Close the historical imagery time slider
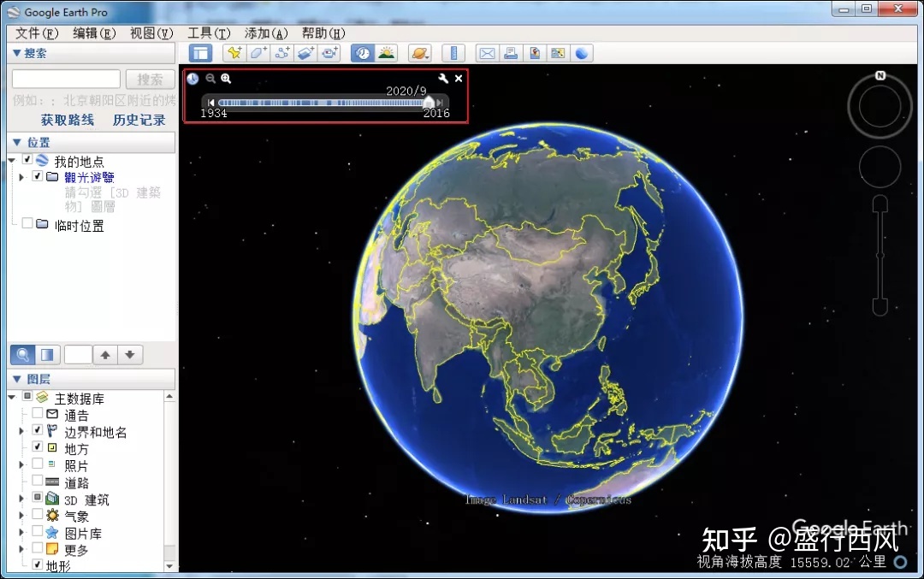This screenshot has height=579, width=924. tap(459, 79)
